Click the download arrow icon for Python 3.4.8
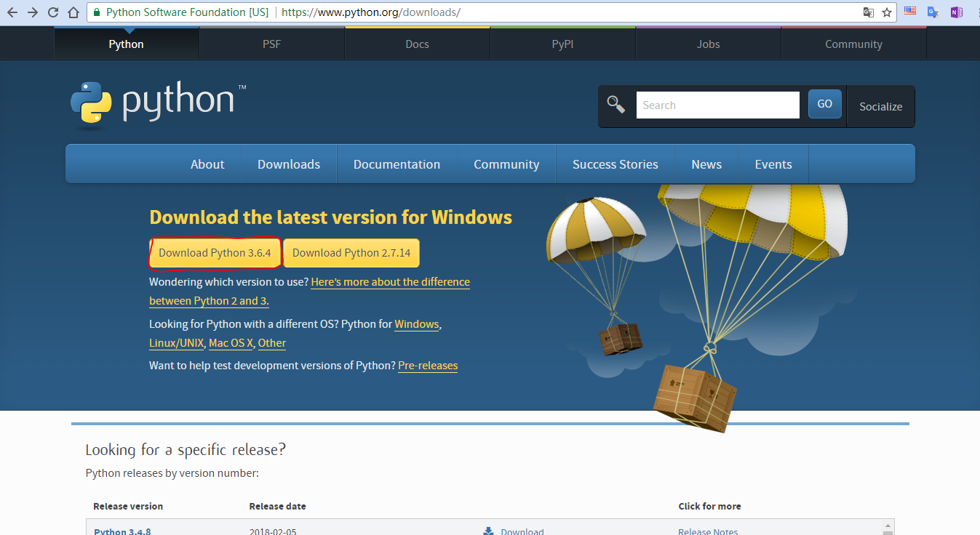This screenshot has width=980, height=535. click(x=489, y=531)
